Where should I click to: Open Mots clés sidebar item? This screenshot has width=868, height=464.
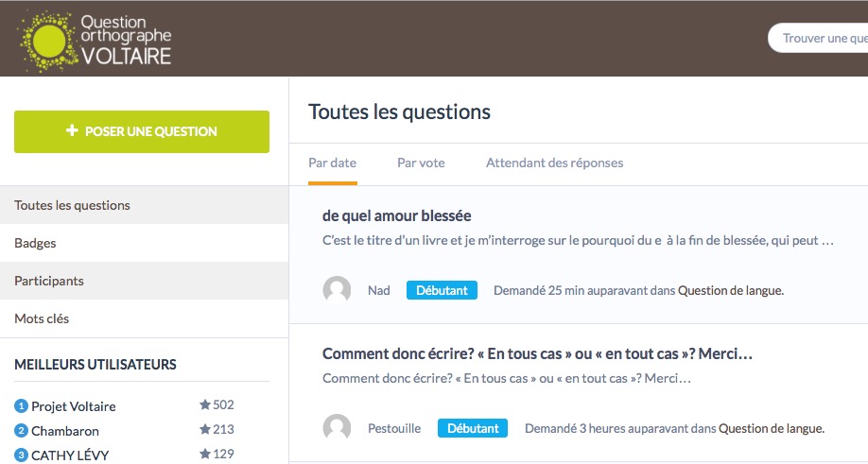42,318
